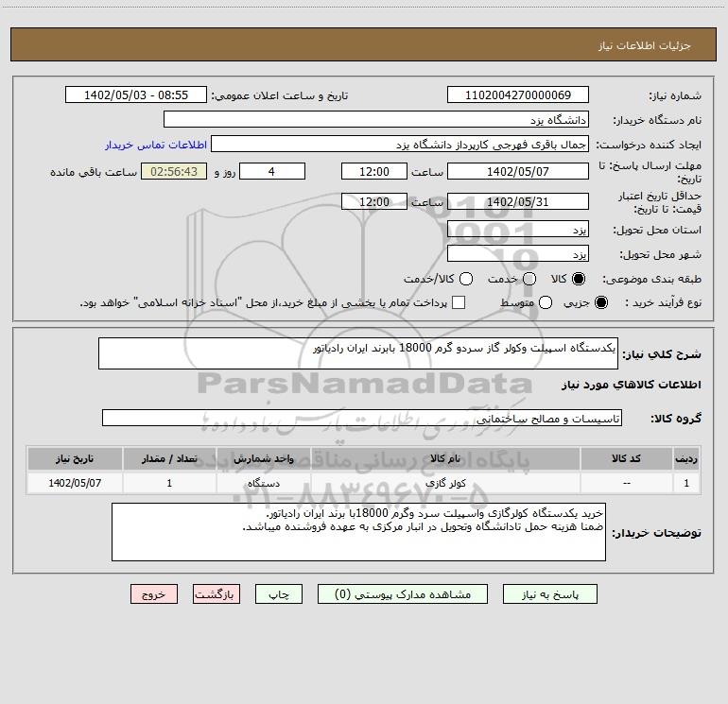Click the buyer name field دانشگاه یزد
This screenshot has height=704, width=728.
376,119
